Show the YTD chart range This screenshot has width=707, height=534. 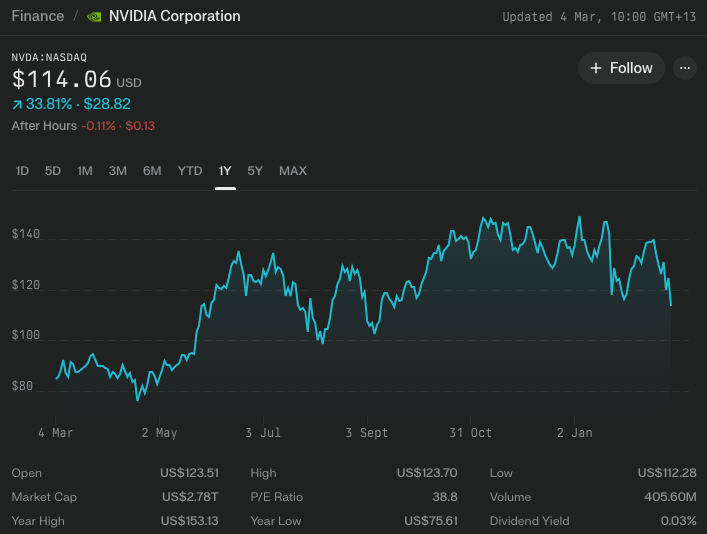click(x=190, y=171)
